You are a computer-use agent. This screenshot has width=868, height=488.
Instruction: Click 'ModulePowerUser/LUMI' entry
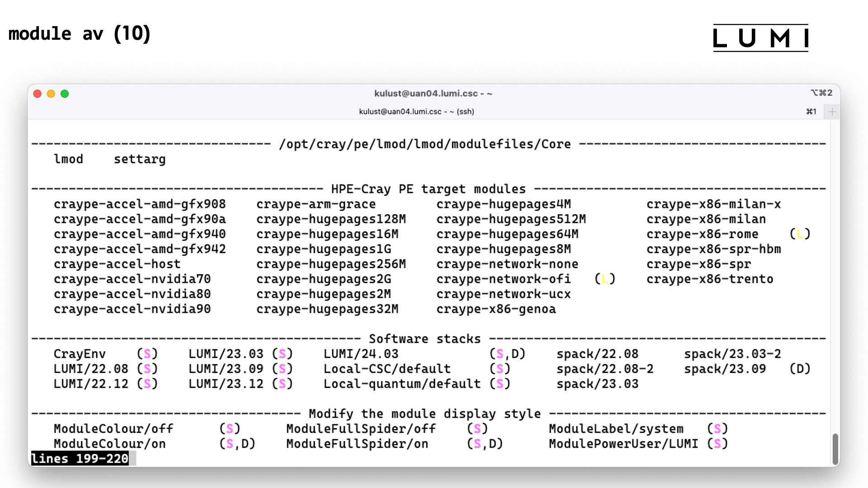[623, 444]
